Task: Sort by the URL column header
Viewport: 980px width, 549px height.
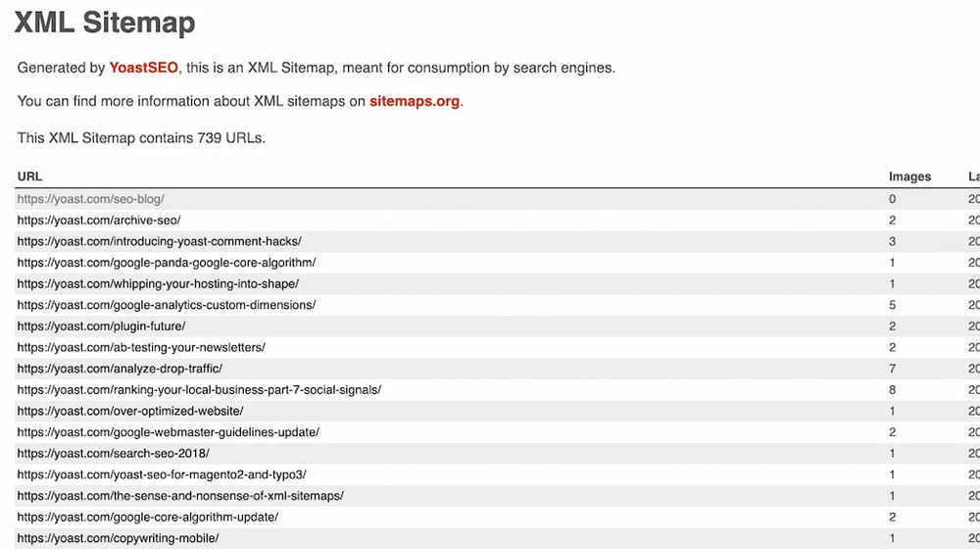Action: [30, 177]
